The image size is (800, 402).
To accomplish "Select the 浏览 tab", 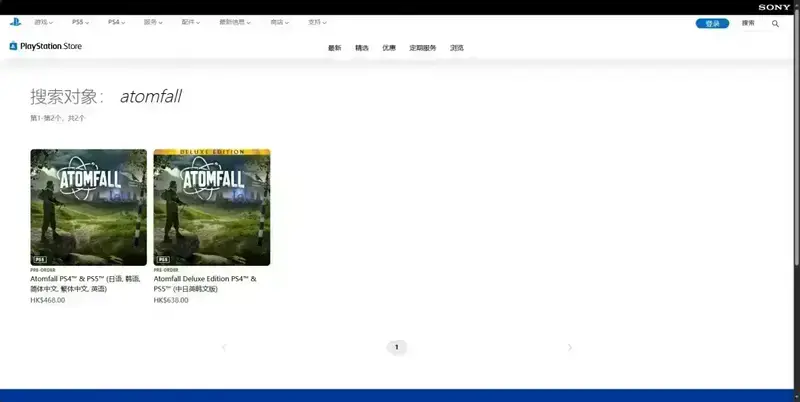I will pyautogui.click(x=457, y=48).
